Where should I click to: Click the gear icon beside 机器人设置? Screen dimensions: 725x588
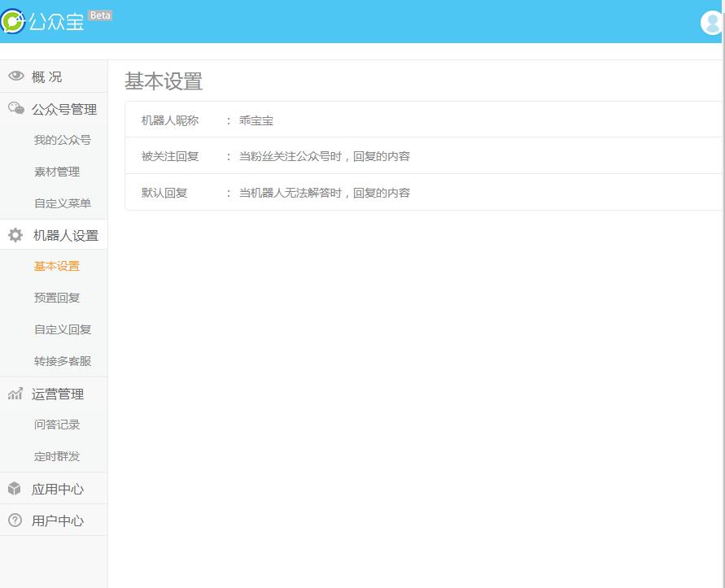pos(16,234)
